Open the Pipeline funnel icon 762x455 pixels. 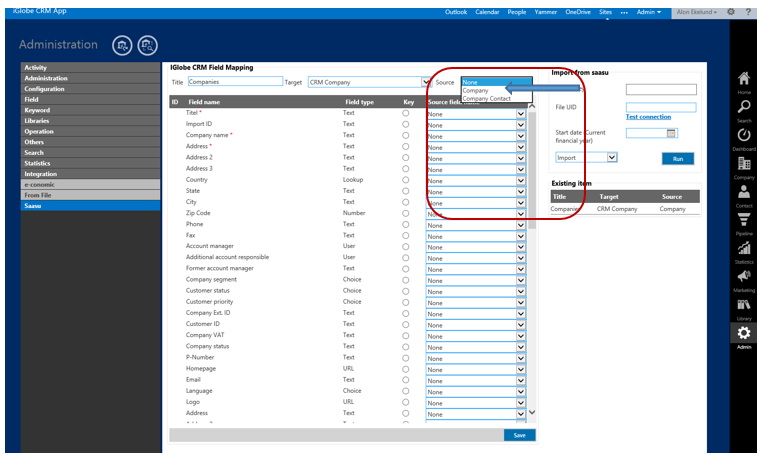click(744, 220)
